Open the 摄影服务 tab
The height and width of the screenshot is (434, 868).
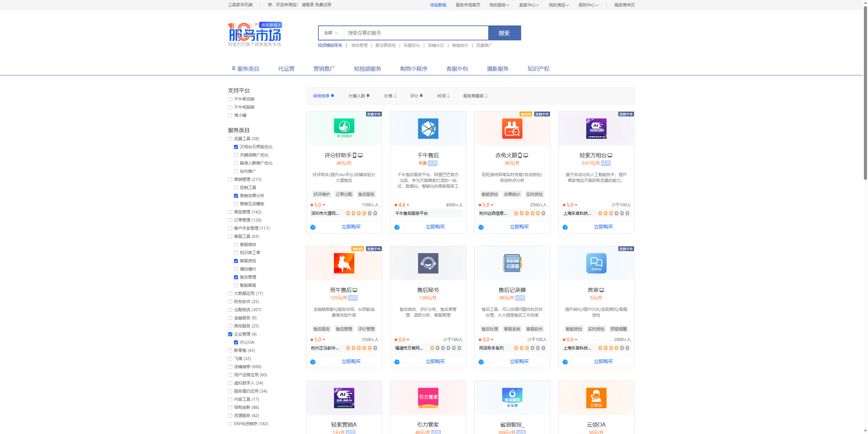pos(498,69)
